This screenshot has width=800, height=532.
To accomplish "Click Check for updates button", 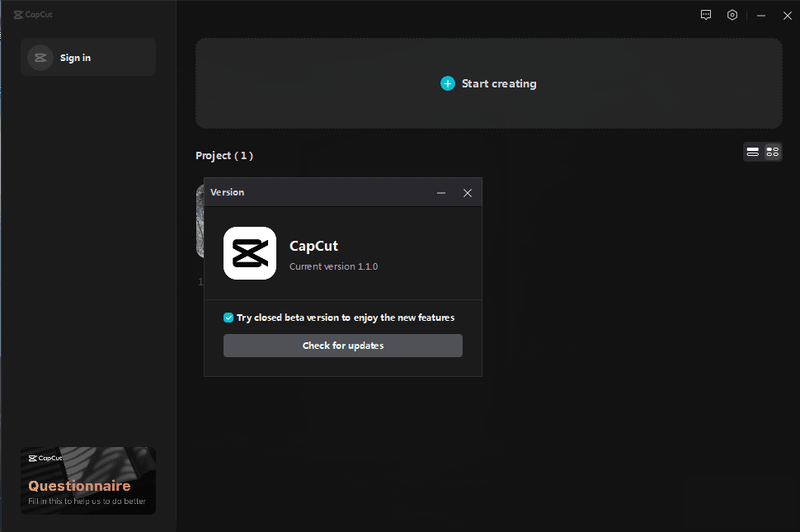I will click(343, 346).
